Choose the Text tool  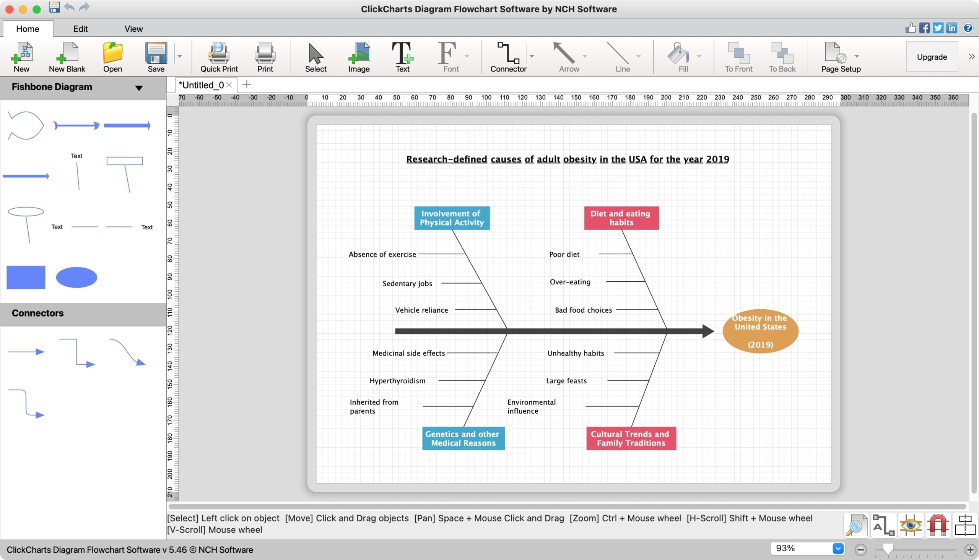pos(402,57)
